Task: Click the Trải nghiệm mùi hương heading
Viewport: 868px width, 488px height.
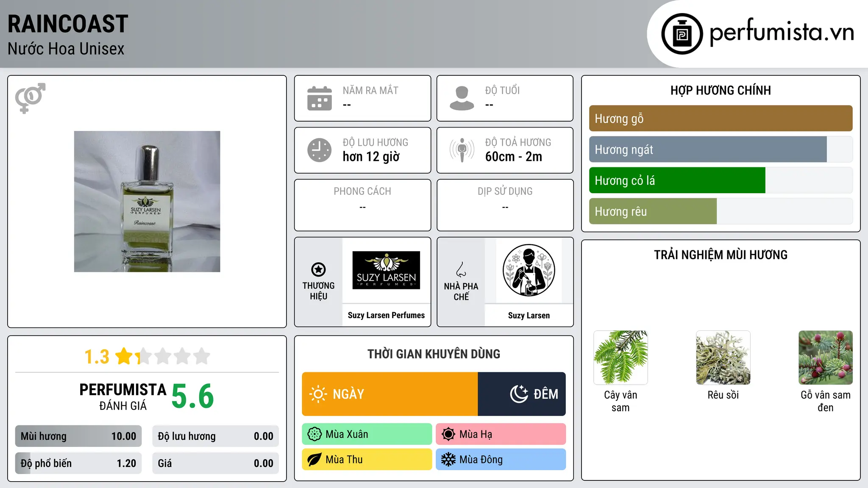Action: point(721,255)
